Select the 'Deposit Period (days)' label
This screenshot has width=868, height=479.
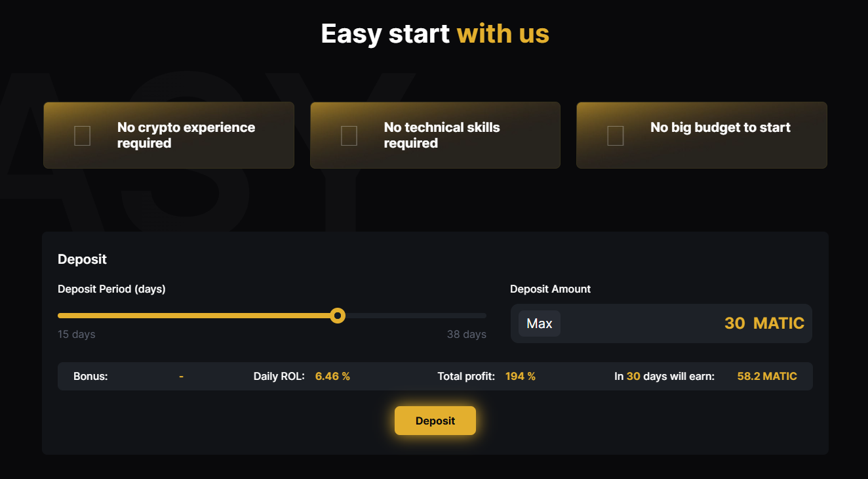(111, 289)
